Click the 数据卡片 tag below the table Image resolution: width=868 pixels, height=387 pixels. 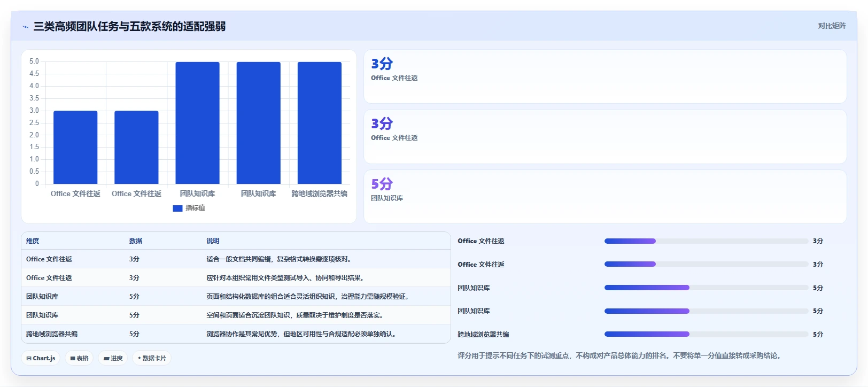(x=152, y=358)
